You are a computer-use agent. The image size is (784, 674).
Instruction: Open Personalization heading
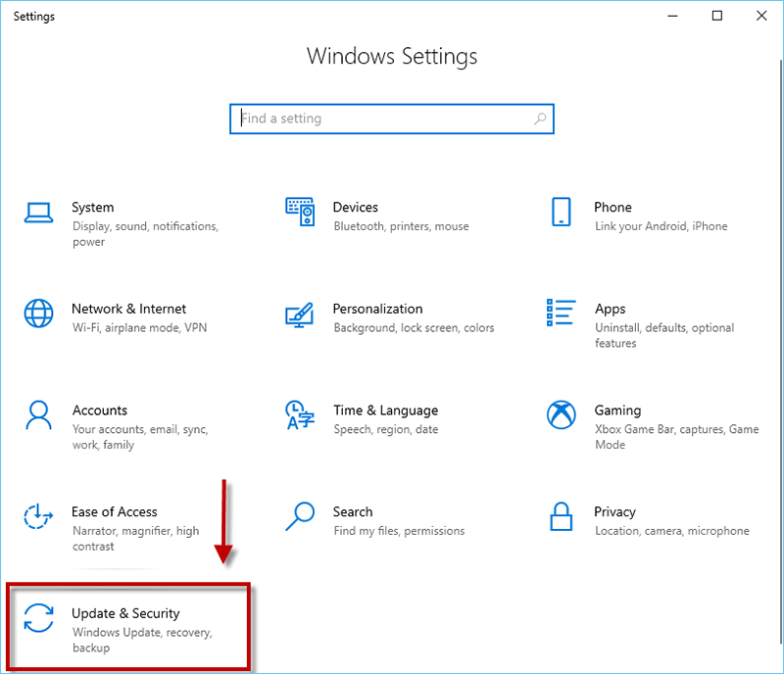coord(377,309)
